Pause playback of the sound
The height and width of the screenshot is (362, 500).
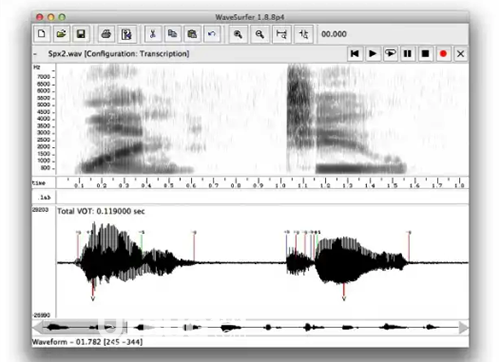(x=407, y=54)
